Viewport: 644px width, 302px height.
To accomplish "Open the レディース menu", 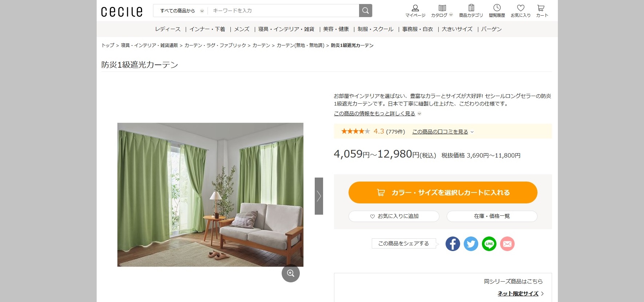I will coord(168,29).
